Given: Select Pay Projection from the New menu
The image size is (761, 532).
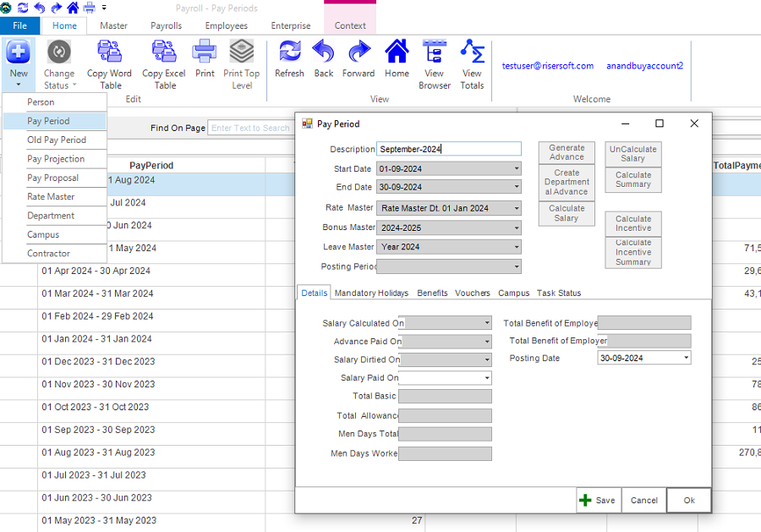Looking at the screenshot, I should click(56, 159).
